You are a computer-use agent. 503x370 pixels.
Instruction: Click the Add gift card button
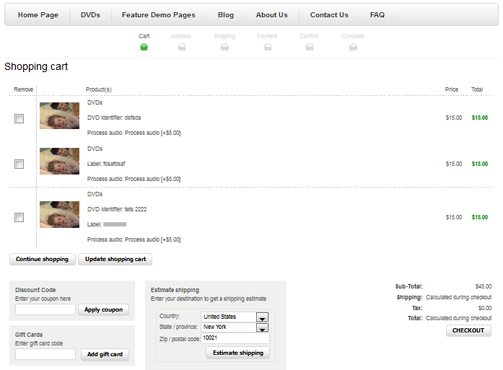(105, 354)
